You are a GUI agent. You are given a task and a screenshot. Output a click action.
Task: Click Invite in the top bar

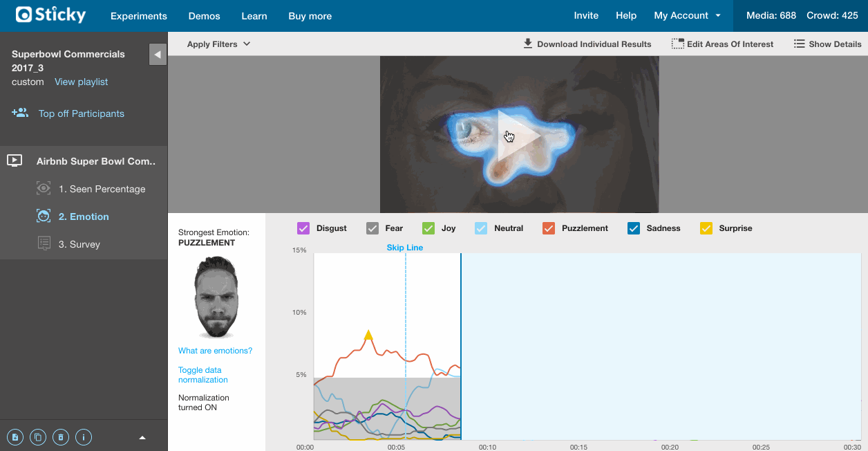pos(586,15)
